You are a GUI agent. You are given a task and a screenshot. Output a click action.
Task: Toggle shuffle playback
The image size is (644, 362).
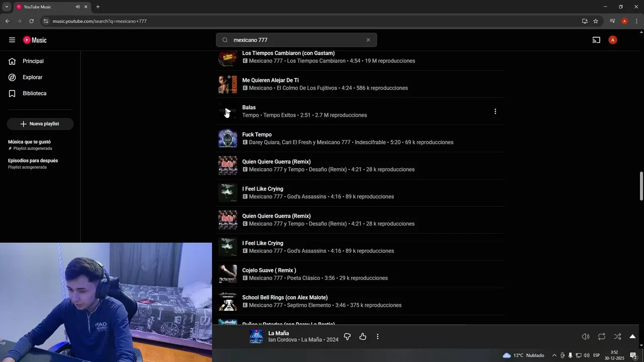(x=617, y=336)
